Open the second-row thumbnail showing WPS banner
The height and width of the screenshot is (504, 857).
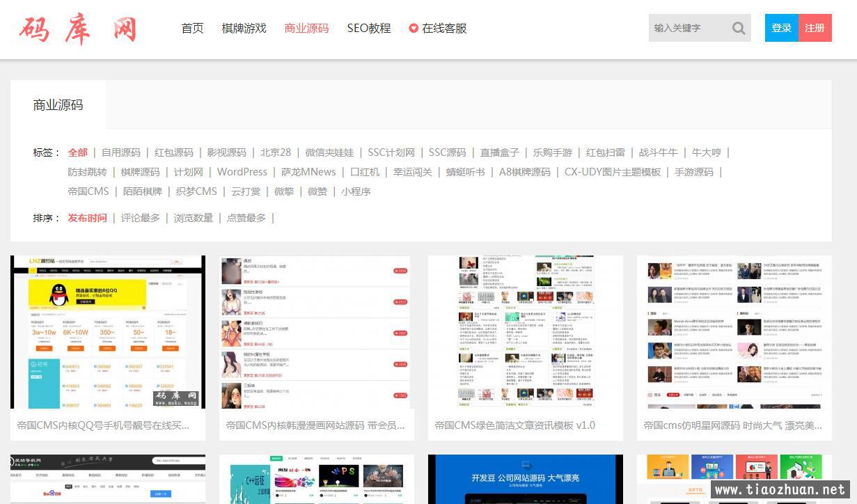click(317, 480)
